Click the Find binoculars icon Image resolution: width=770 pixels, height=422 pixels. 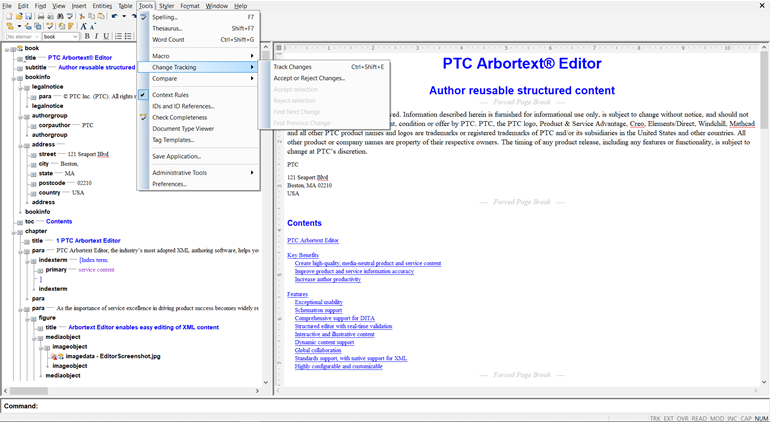[x=60, y=16]
